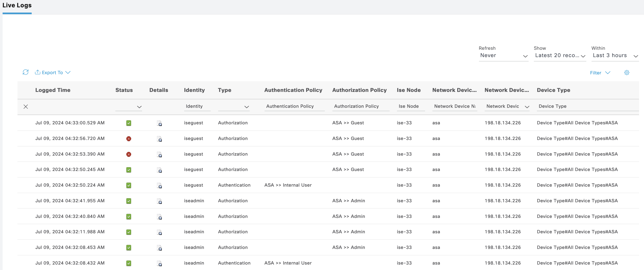Open the Show Latest 20 records dropdown
Screen dimensions: 644x270
click(x=560, y=56)
